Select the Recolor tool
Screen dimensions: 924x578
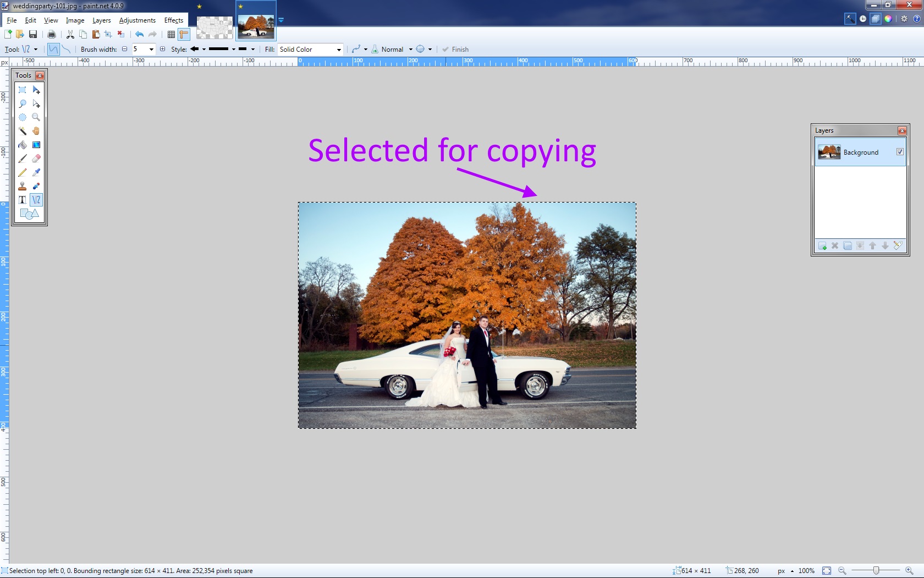pyautogui.click(x=36, y=186)
